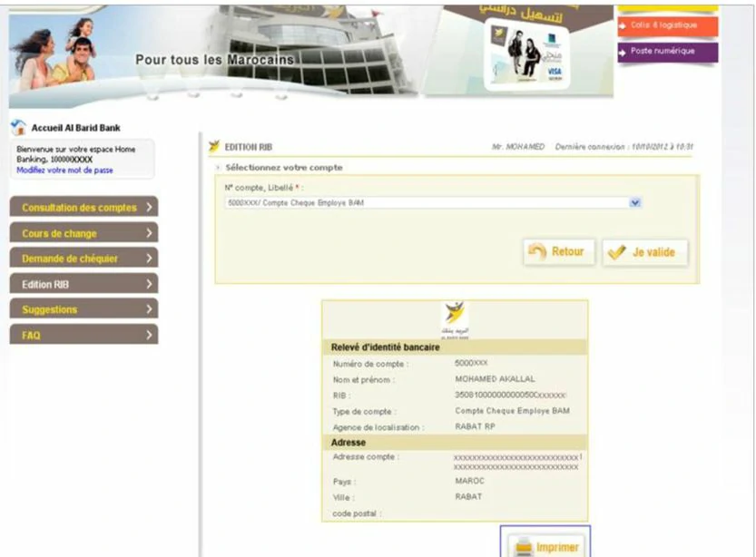756x557 pixels.
Task: Click the Adresse compte masked value
Action: pos(517,462)
